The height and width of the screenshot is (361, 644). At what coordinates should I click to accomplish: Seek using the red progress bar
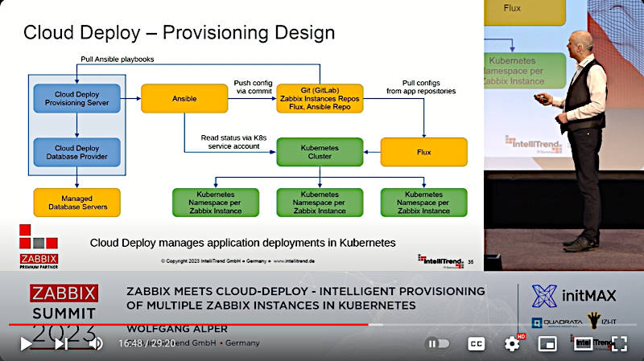pos(189,325)
